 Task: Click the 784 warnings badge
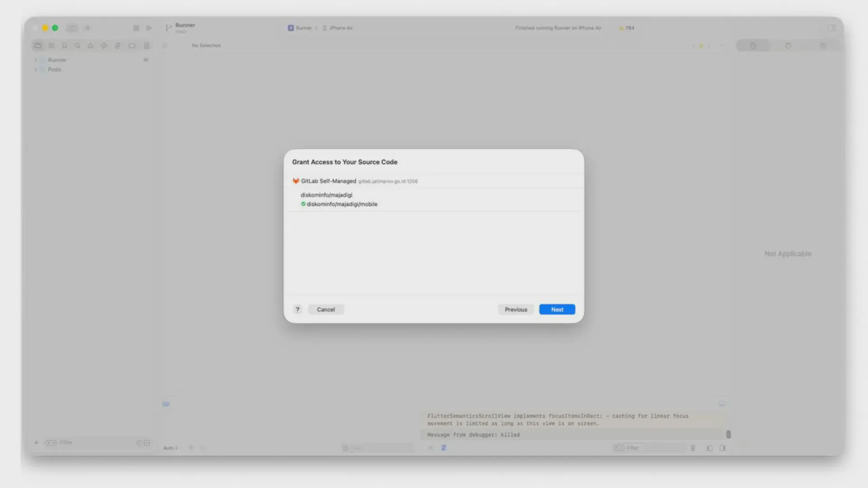pyautogui.click(x=626, y=28)
